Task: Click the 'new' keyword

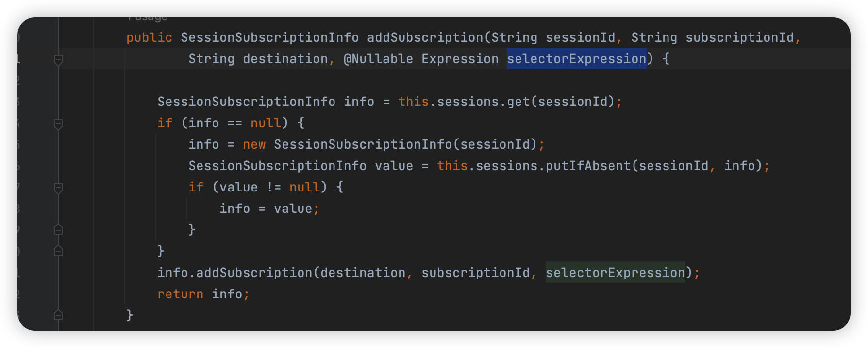Action: tap(254, 144)
